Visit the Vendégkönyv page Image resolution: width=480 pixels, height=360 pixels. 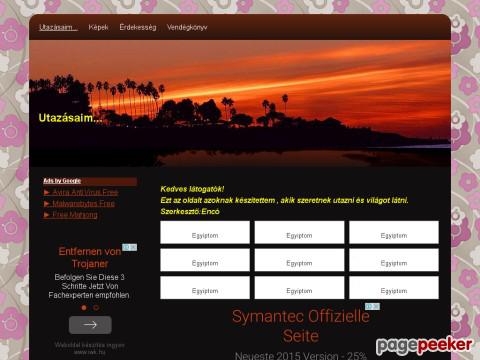pyautogui.click(x=187, y=27)
